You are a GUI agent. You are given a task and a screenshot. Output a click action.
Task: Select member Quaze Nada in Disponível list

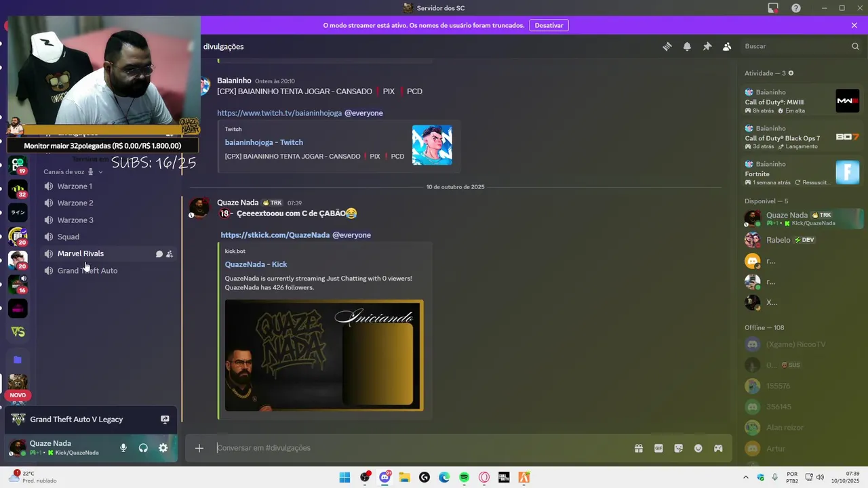coord(802,218)
